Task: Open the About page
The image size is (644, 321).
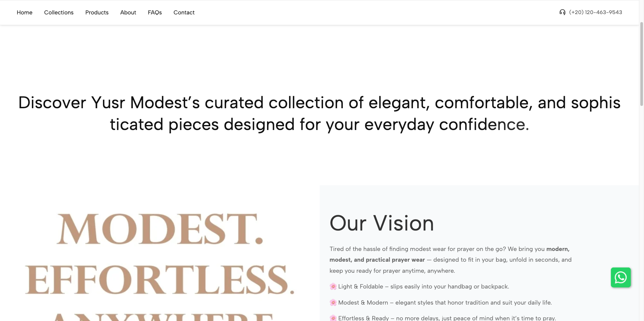Action: pyautogui.click(x=128, y=12)
